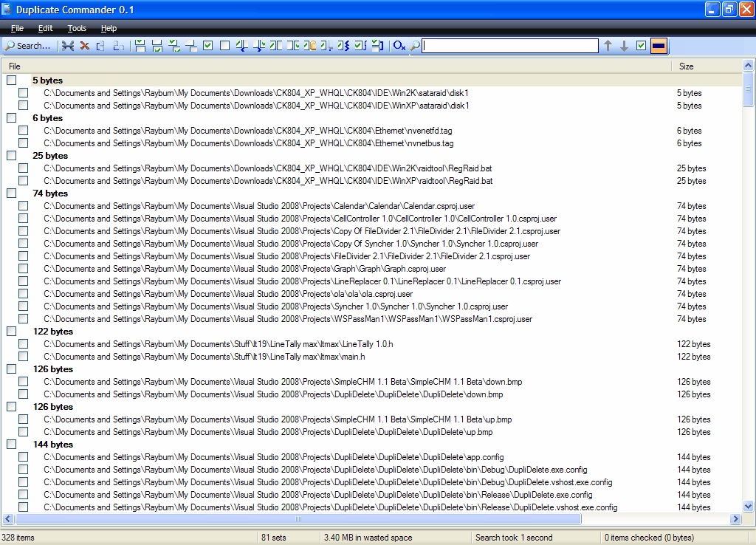
Task: Open the File menu
Action: pyautogui.click(x=18, y=28)
